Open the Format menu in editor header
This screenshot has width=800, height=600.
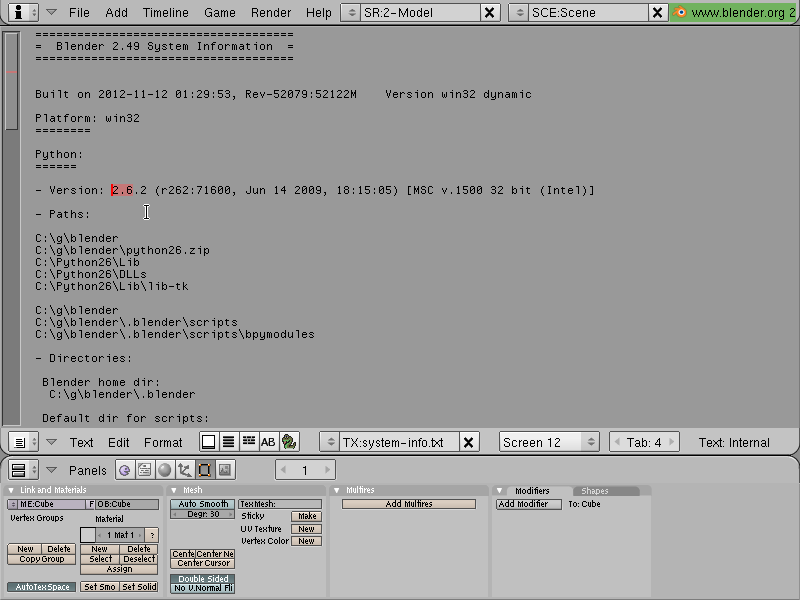[x=163, y=442]
